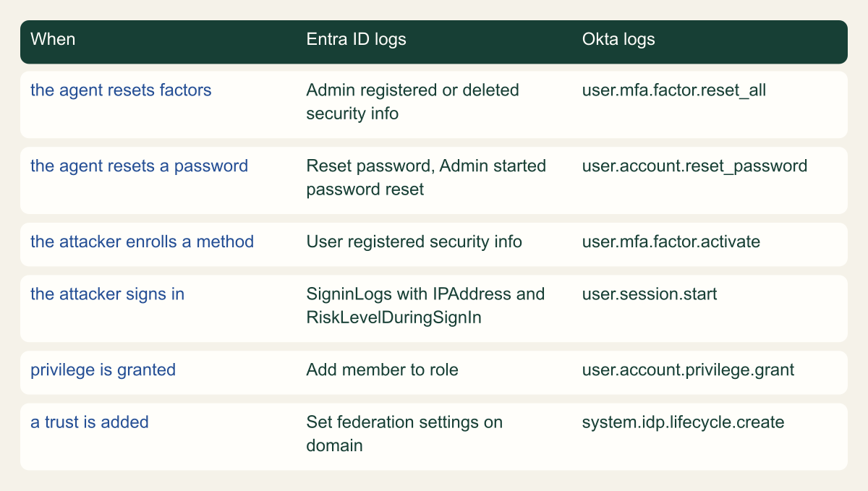Select 'Reset password, Admin started password reset' cell
This screenshot has width=868, height=491.
click(x=426, y=178)
